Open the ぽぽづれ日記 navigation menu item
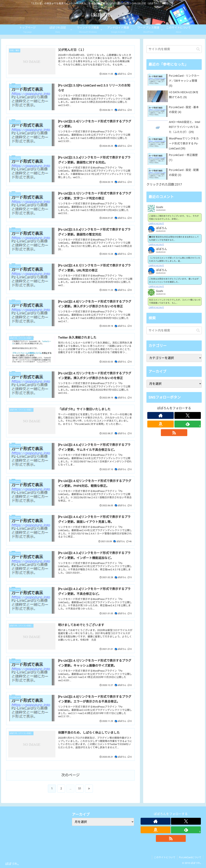The height and width of the screenshot is (868, 206). (58, 29)
